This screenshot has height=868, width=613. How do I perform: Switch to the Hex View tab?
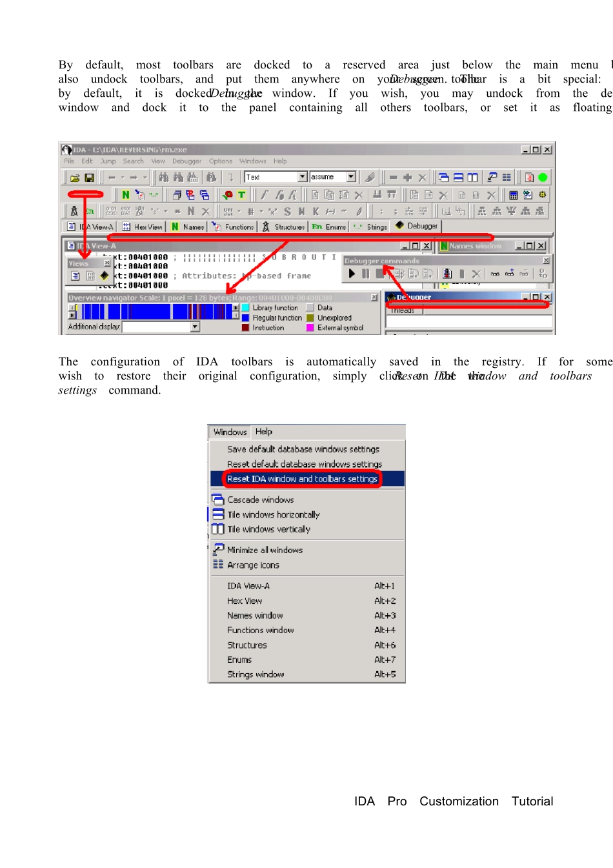142,227
